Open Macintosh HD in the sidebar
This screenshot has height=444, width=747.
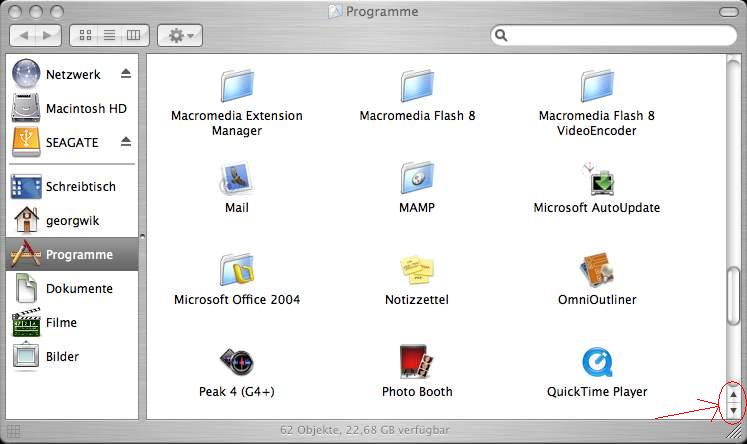(72, 108)
